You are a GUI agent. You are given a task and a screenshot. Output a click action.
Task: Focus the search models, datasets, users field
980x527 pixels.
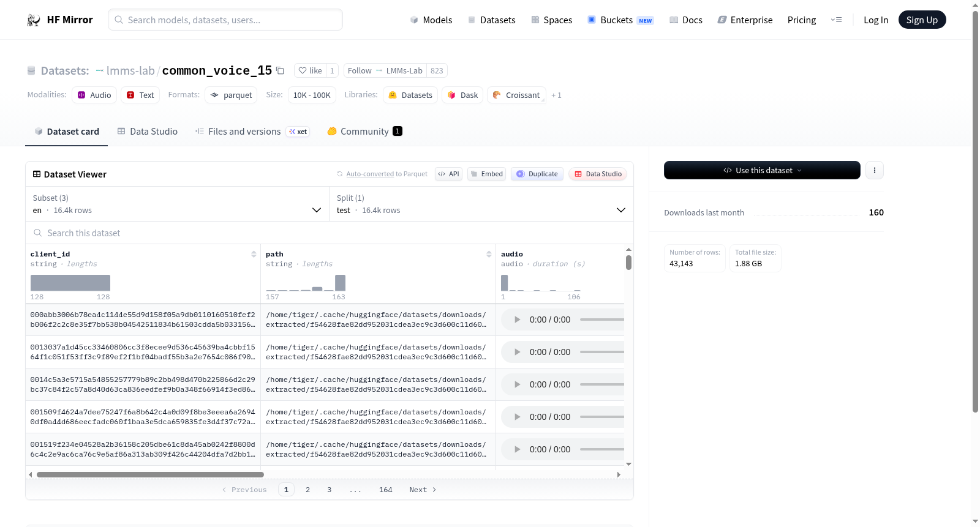coord(225,20)
